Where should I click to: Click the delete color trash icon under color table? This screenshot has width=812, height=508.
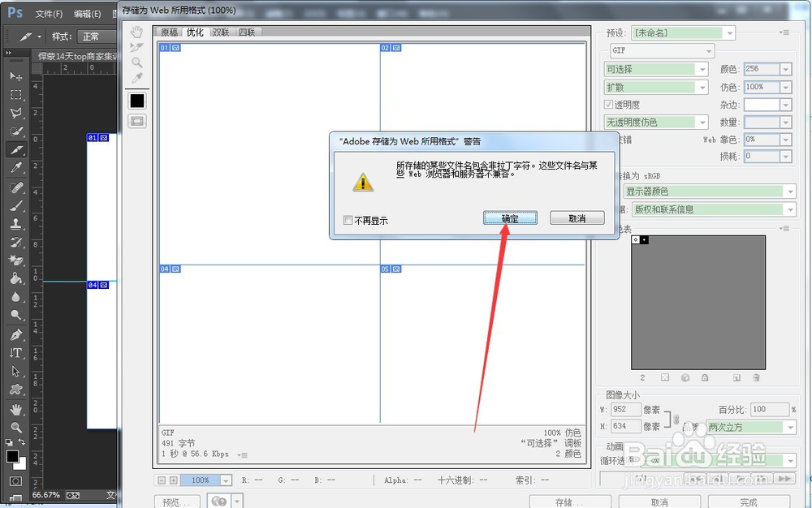tap(756, 377)
